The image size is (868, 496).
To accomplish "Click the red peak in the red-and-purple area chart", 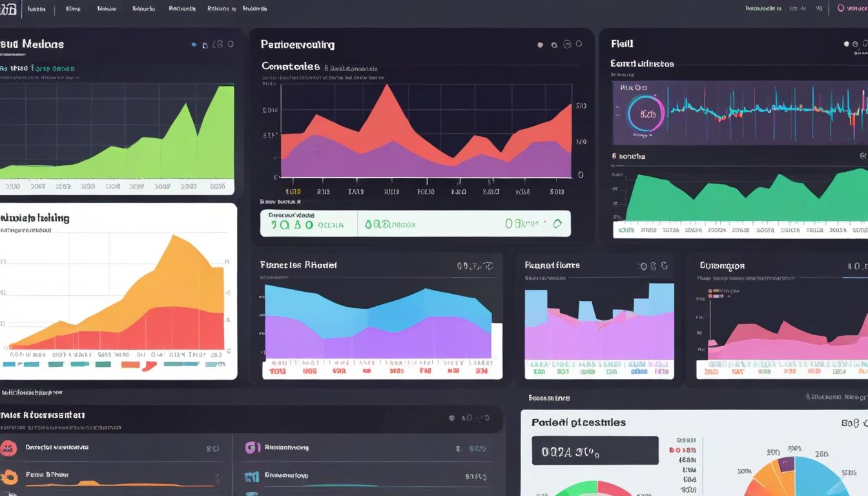I will click(386, 89).
